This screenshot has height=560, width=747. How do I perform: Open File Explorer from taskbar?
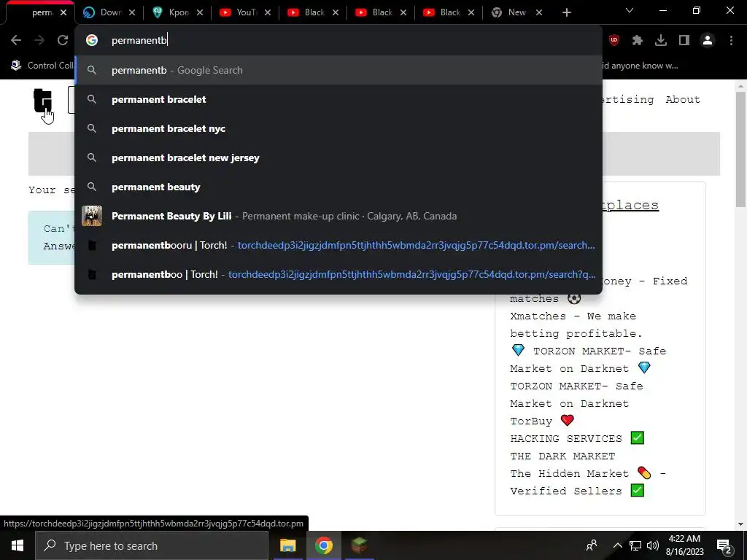[287, 545]
